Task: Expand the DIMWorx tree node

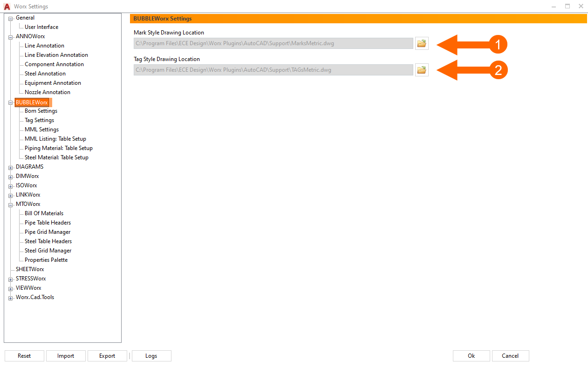Action: (x=11, y=177)
